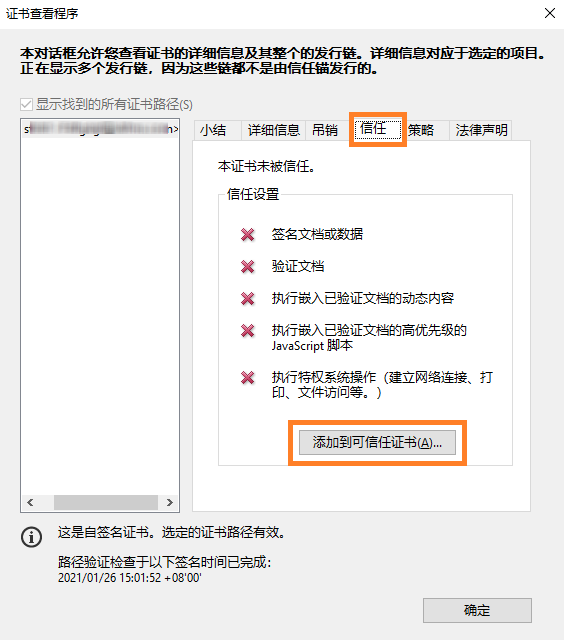Close the 证书查看程序 dialog
Viewport: 564px width, 640px height.
click(x=550, y=13)
